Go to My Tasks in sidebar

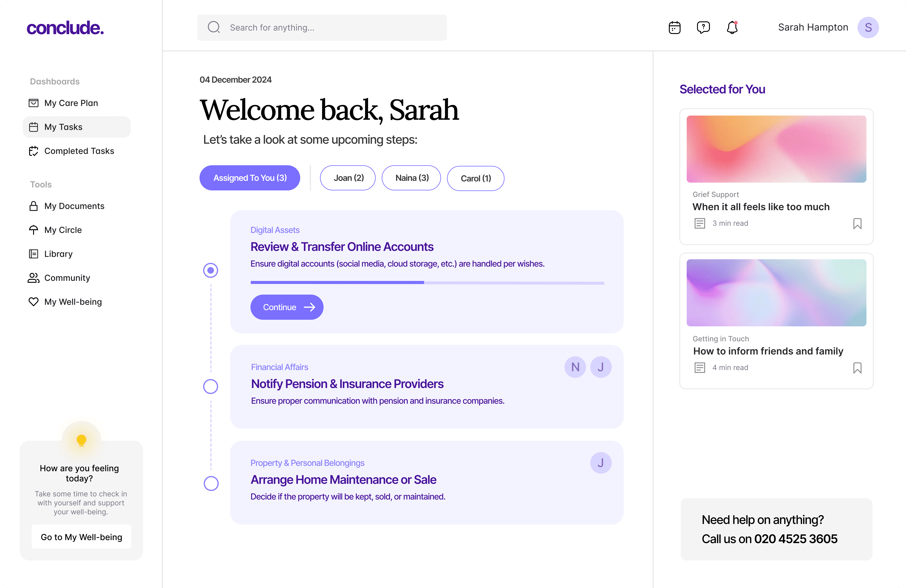coord(77,127)
